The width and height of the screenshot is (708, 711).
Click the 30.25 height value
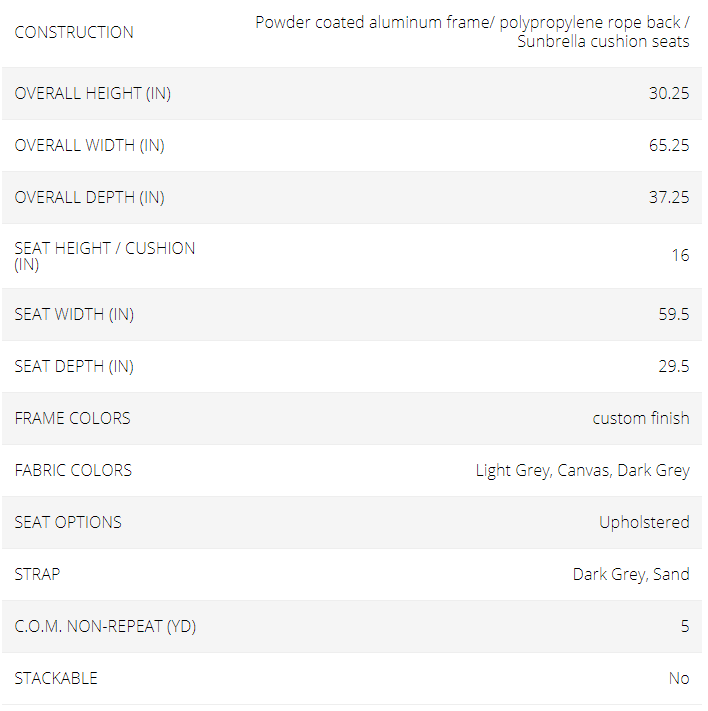[669, 93]
